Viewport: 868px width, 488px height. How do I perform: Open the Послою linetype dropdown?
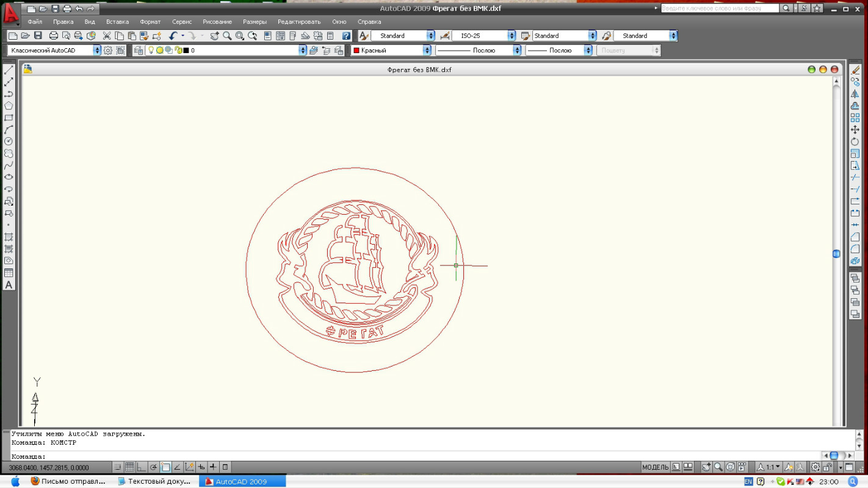click(517, 51)
